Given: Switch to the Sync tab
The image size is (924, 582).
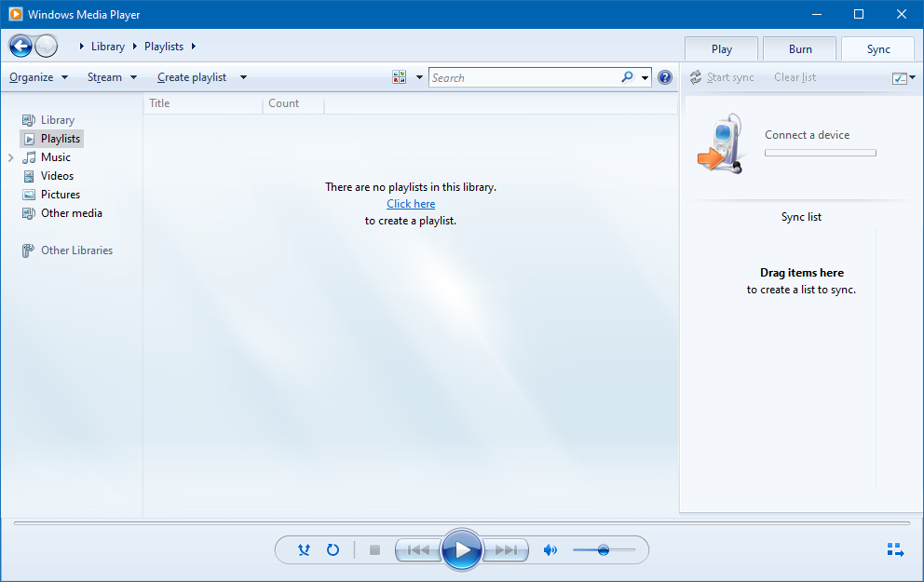Looking at the screenshot, I should (878, 49).
